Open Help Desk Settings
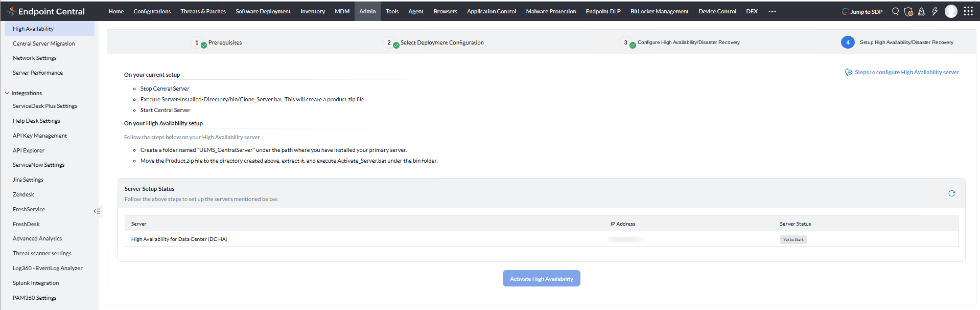The height and width of the screenshot is (310, 980). pos(36,121)
